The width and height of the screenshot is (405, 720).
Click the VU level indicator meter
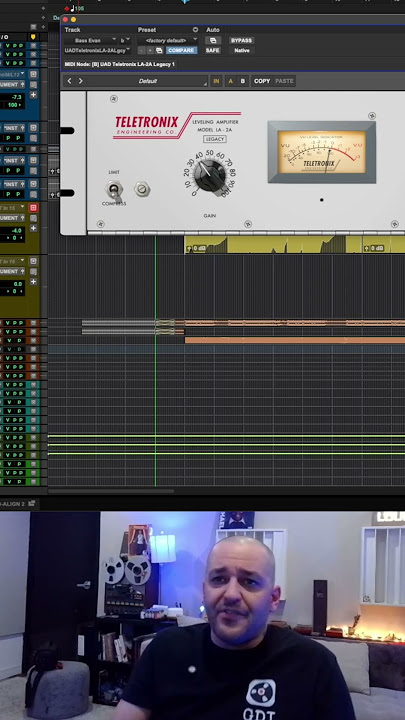(322, 152)
